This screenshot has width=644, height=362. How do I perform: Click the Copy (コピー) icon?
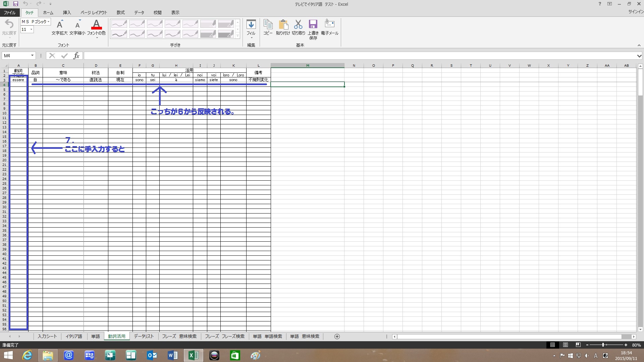(x=268, y=25)
